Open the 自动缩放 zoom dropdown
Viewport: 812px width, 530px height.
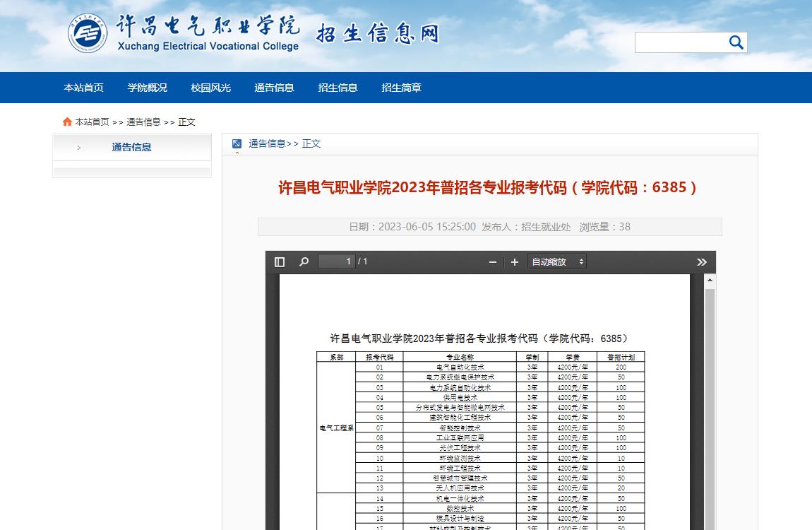(557, 261)
